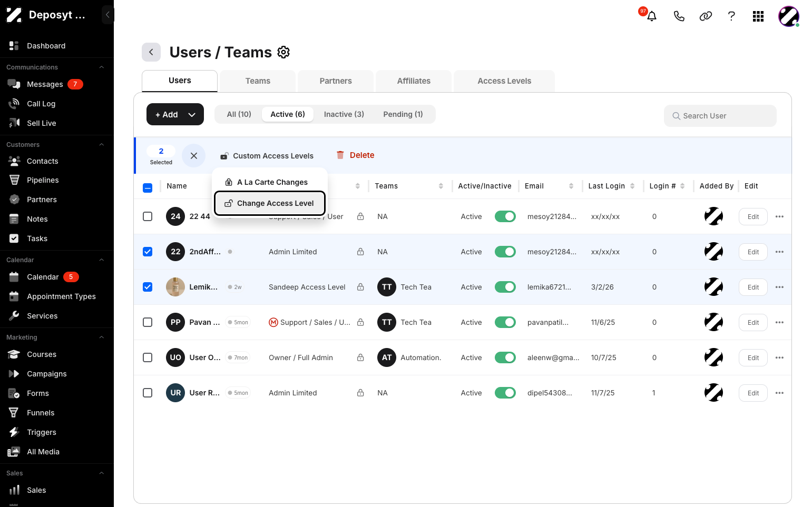The image size is (812, 507).
Task: Click the Search User field
Action: point(720,116)
